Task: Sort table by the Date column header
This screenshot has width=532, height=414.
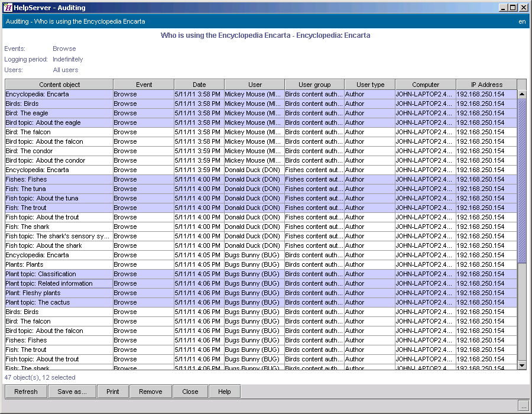Action: [x=199, y=85]
